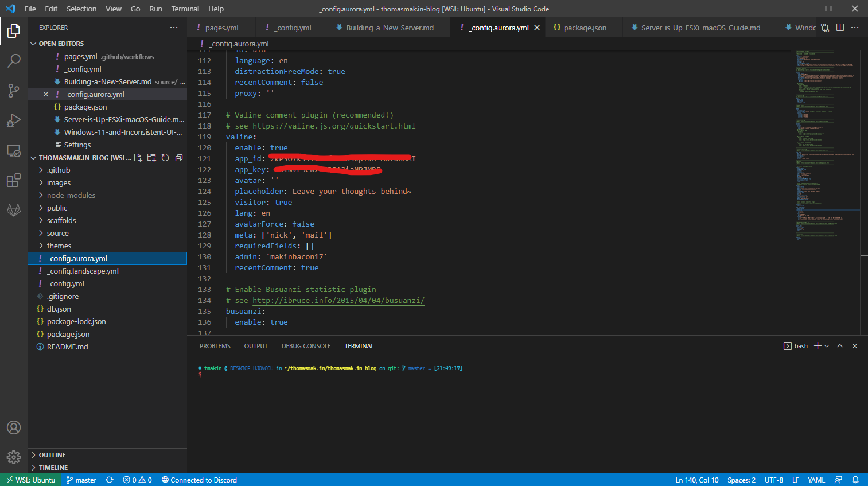Viewport: 868px width, 486px height.
Task: Open changes compare icon in editor toolbar
Action: 825,28
